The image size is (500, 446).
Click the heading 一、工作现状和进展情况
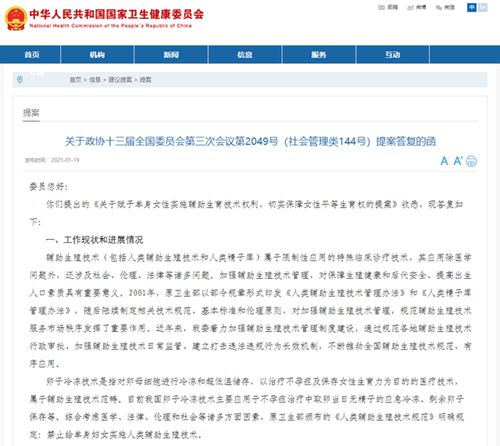tap(94, 240)
